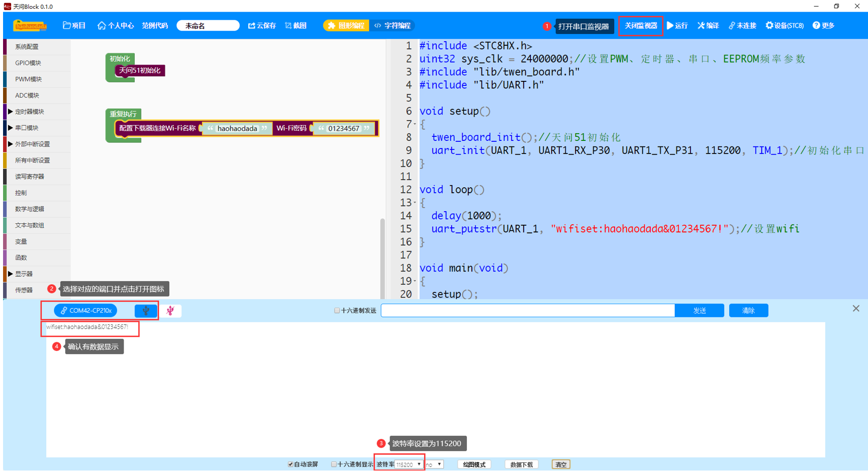Click the code line 'delay(1000);'
Viewport: 868px width, 471px height.
[466, 216]
